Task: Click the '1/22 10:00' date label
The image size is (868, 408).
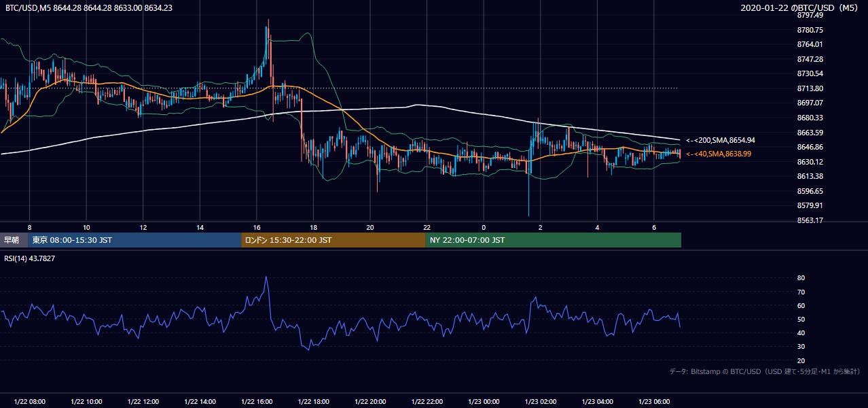Action: [x=86, y=402]
